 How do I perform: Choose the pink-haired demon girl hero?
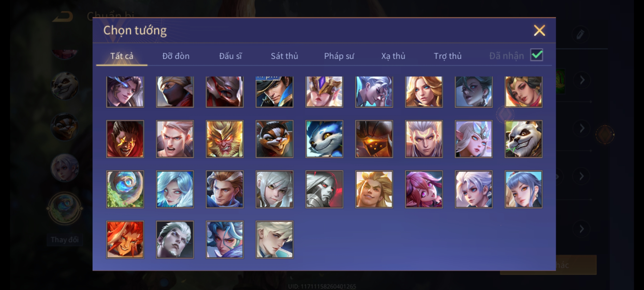pos(424,189)
